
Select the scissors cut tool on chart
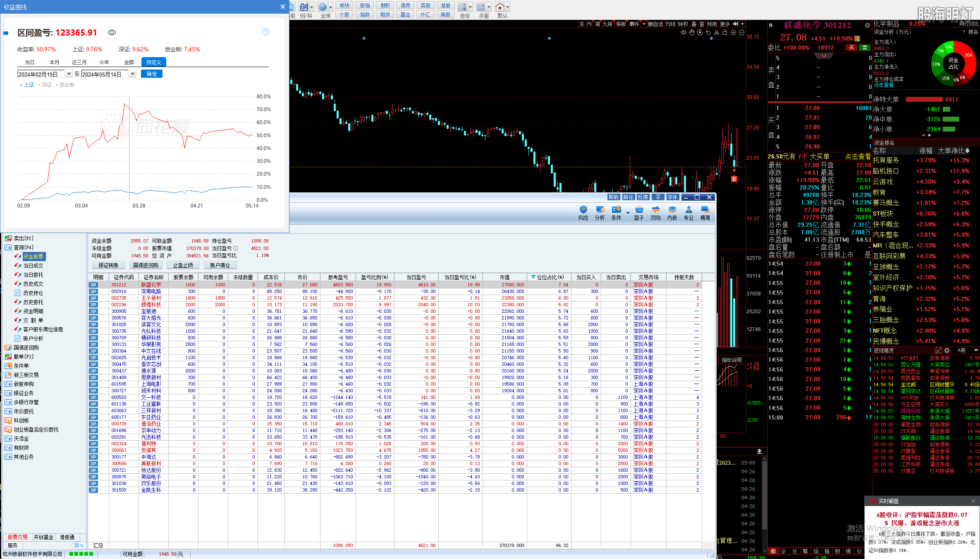coord(717,33)
